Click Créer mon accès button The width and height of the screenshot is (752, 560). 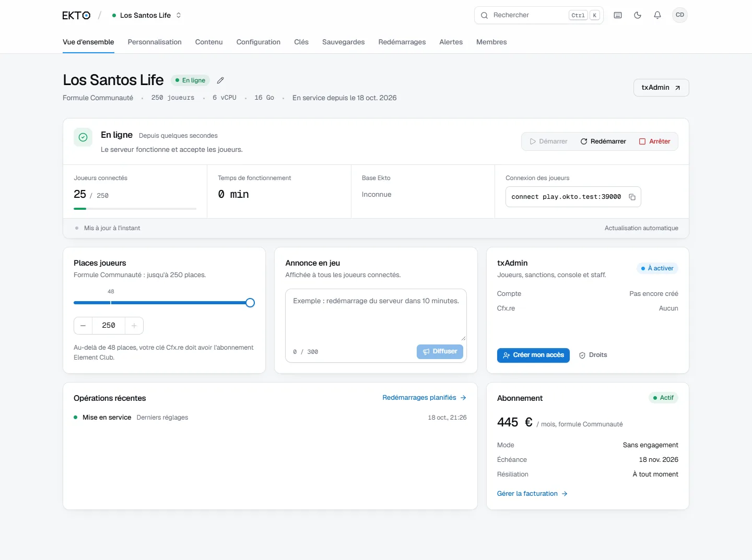click(533, 355)
